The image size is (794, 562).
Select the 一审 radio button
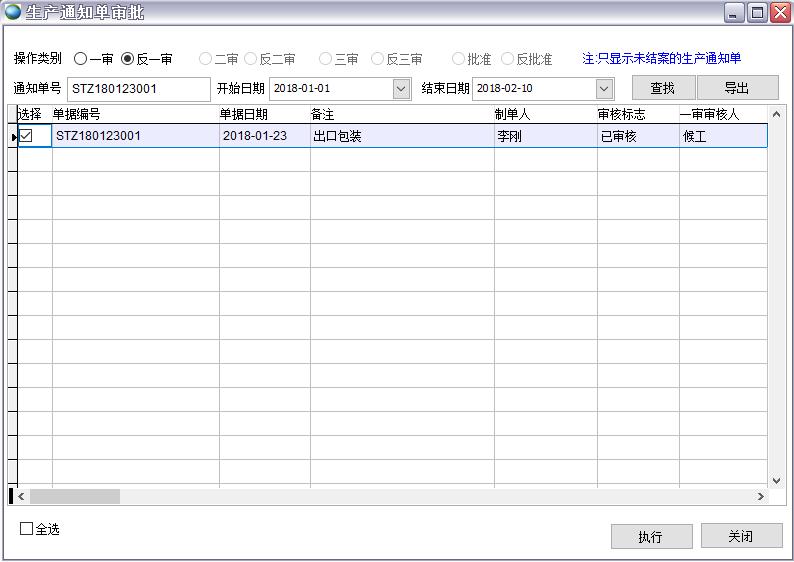[x=80, y=59]
